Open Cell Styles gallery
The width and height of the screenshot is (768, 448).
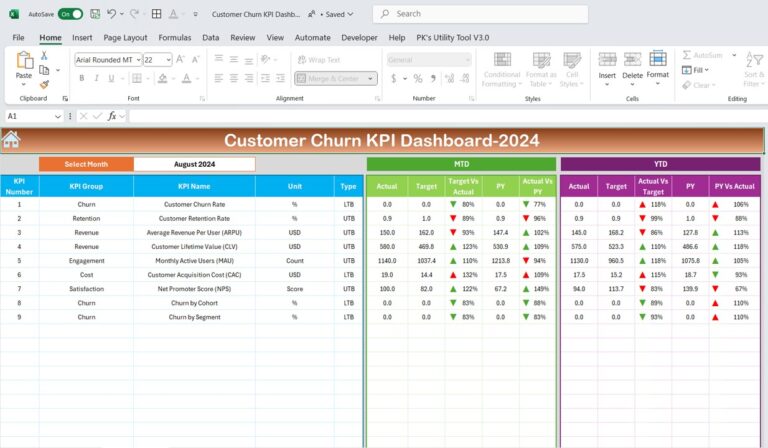572,70
